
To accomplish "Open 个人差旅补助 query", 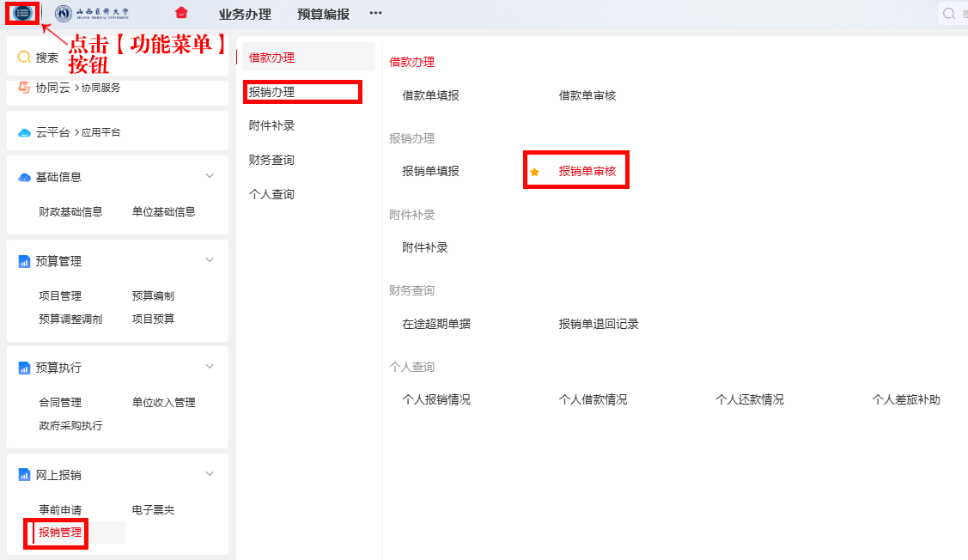I will [x=905, y=399].
